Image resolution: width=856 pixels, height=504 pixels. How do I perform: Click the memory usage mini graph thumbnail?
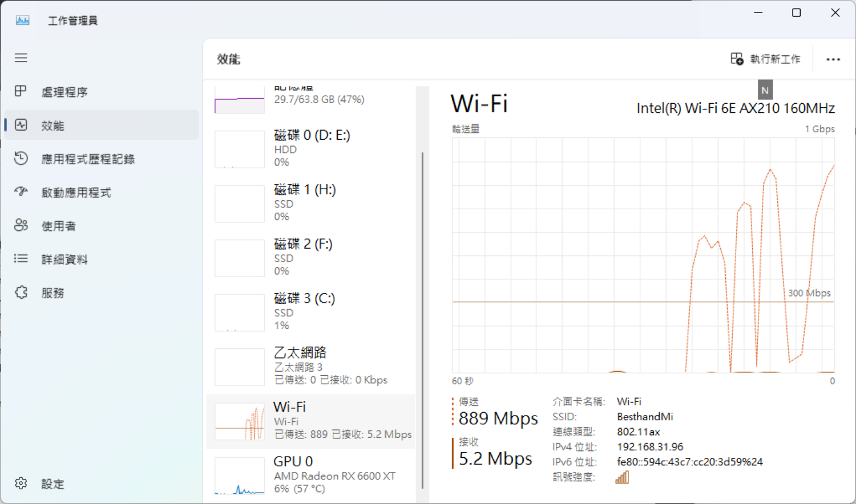pyautogui.click(x=240, y=100)
